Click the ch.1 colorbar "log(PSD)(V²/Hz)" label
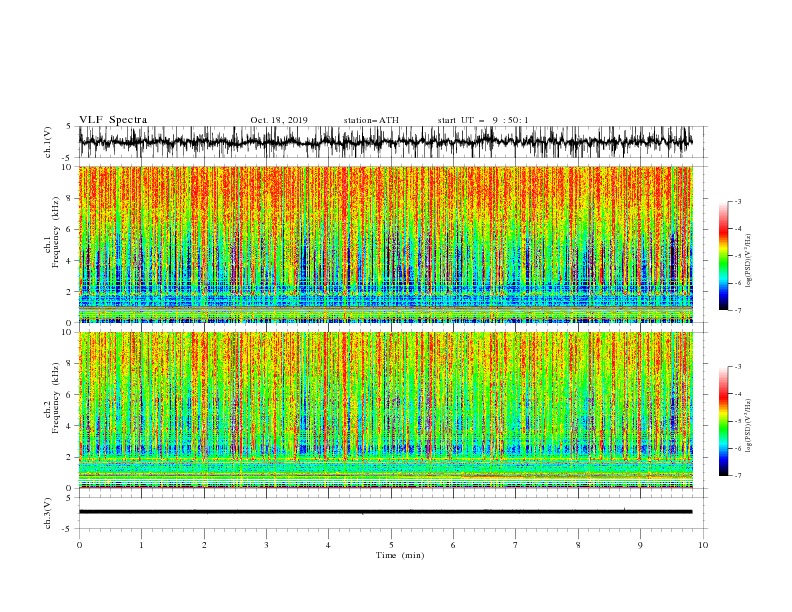The height and width of the screenshot is (612, 792). pos(749,261)
